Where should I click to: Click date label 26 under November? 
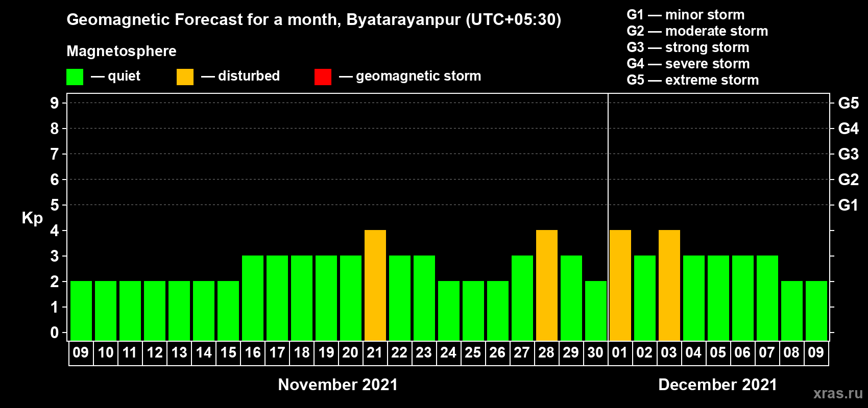tap(497, 353)
